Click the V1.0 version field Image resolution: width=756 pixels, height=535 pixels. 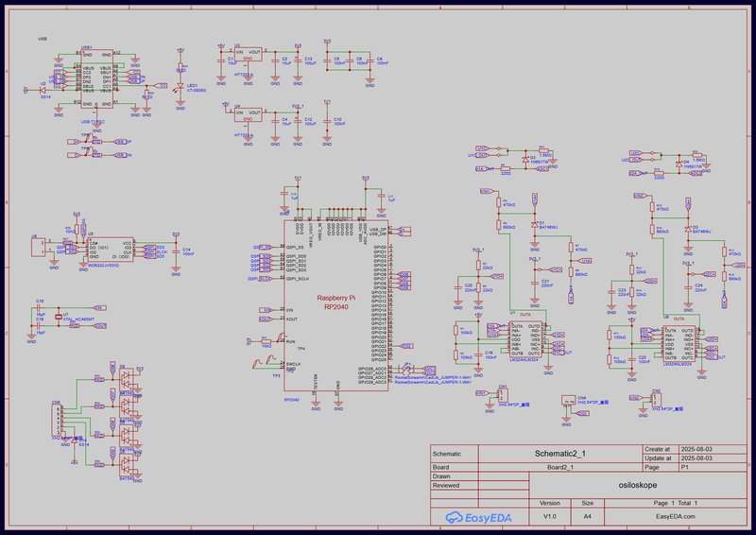(x=550, y=516)
